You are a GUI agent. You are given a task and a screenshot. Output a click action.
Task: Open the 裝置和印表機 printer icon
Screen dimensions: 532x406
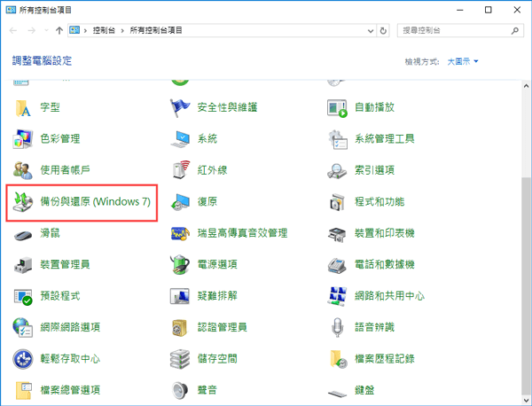pos(337,233)
